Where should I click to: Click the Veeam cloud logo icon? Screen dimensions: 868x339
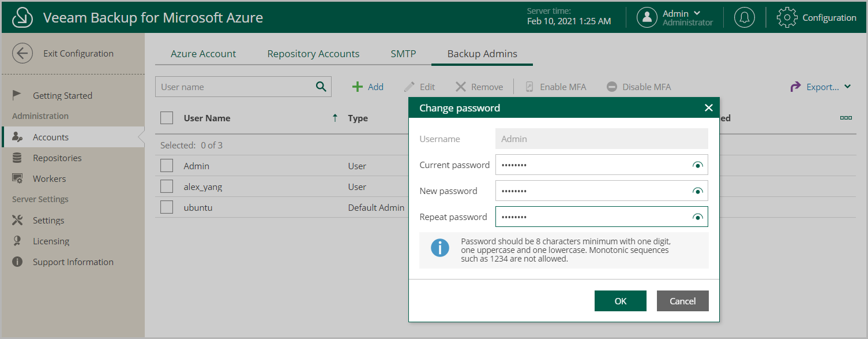(22, 17)
